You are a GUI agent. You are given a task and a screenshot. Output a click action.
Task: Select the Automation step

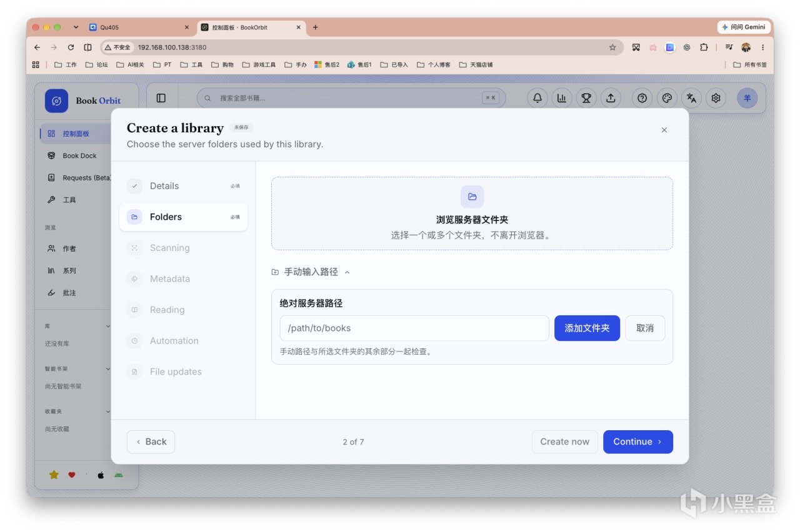(183, 341)
